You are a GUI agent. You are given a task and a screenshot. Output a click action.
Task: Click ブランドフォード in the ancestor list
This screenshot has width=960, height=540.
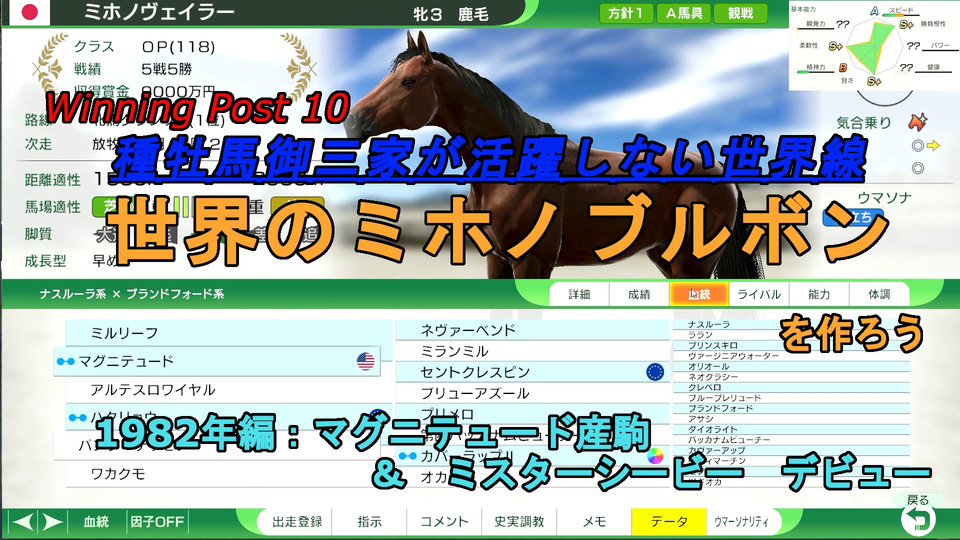click(x=721, y=408)
